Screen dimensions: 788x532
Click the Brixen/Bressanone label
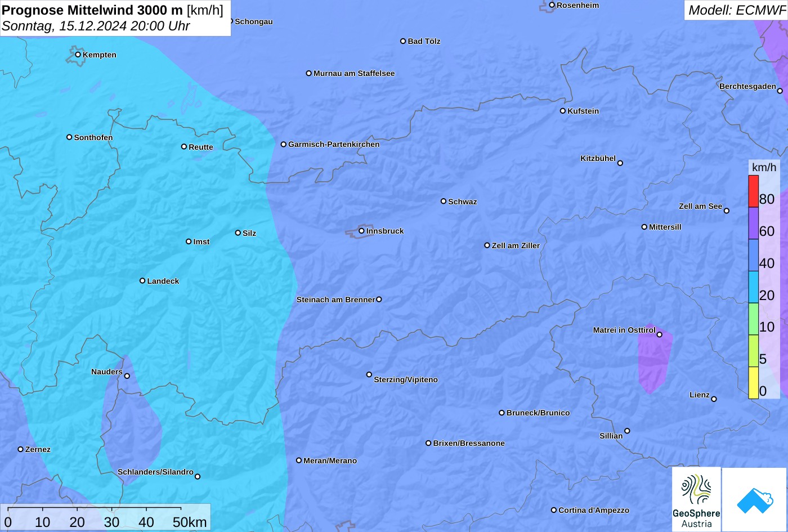pos(469,444)
